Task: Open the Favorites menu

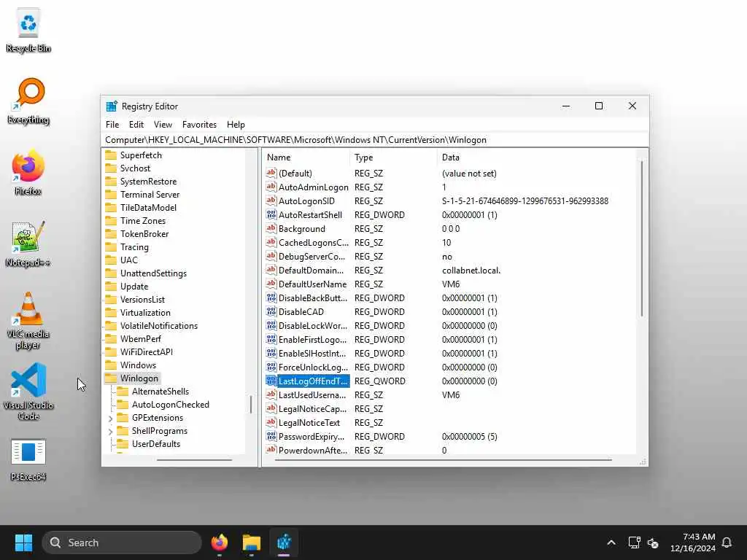Action: point(199,124)
